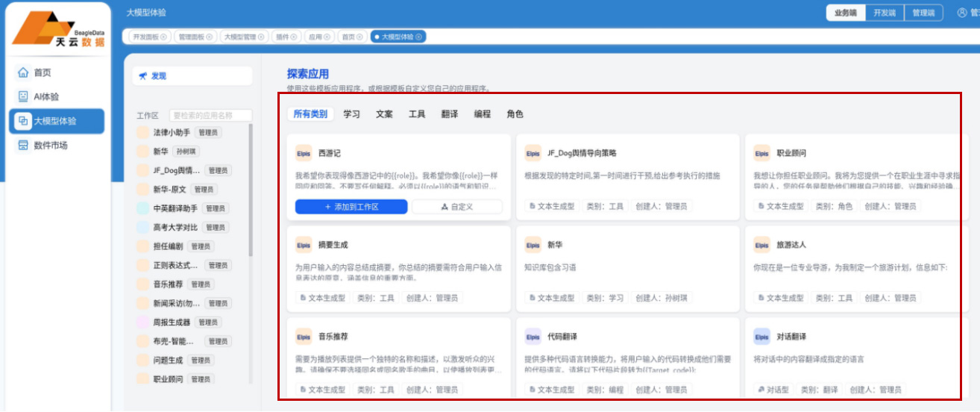Select the 所有类别 category filter

[x=310, y=114]
